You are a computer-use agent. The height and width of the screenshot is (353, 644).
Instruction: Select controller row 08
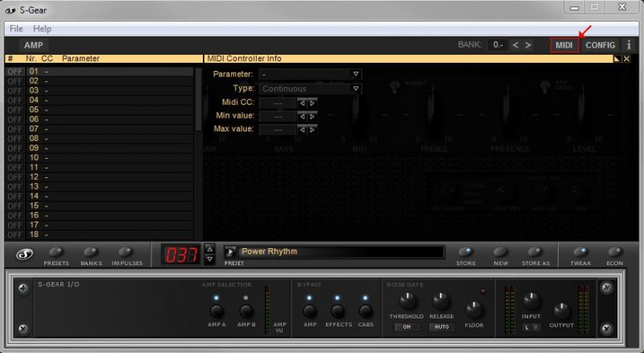109,139
